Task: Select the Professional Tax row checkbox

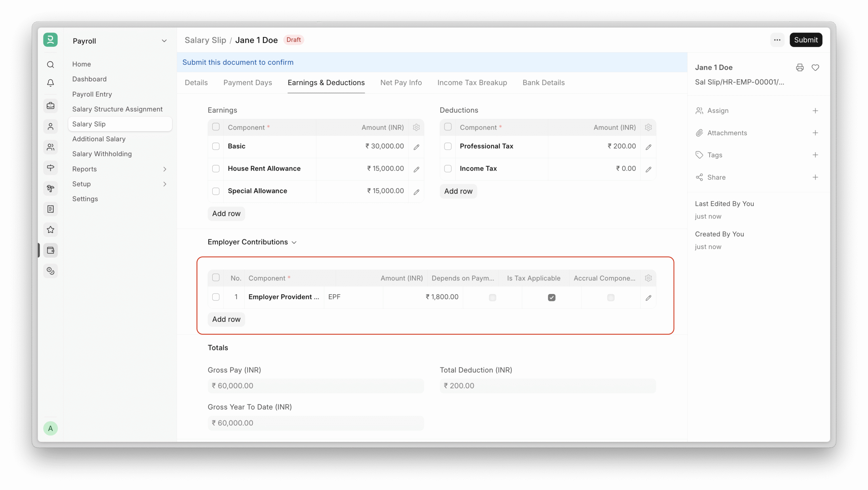Action: coord(448,146)
